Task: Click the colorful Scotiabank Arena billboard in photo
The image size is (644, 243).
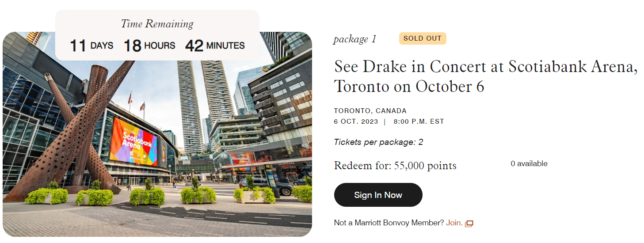Action: coord(133,142)
